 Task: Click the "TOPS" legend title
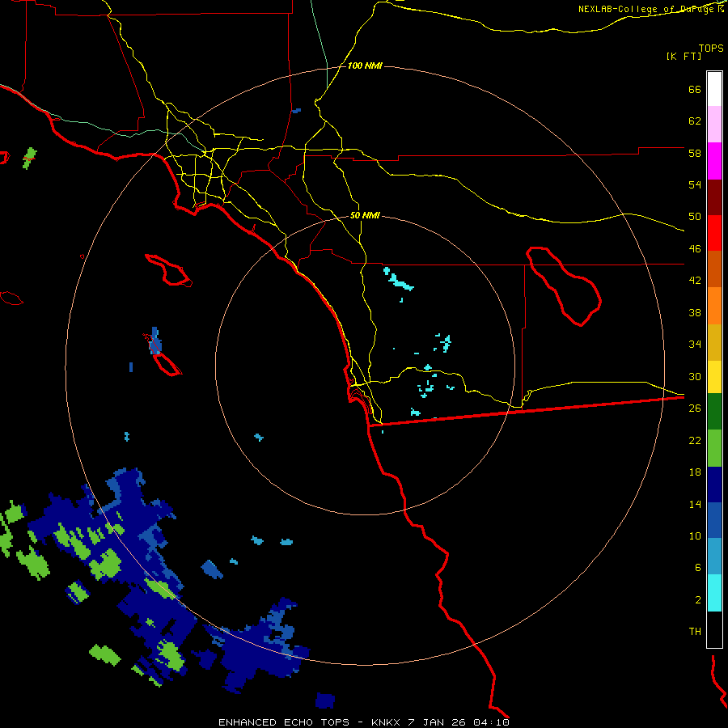(711, 49)
